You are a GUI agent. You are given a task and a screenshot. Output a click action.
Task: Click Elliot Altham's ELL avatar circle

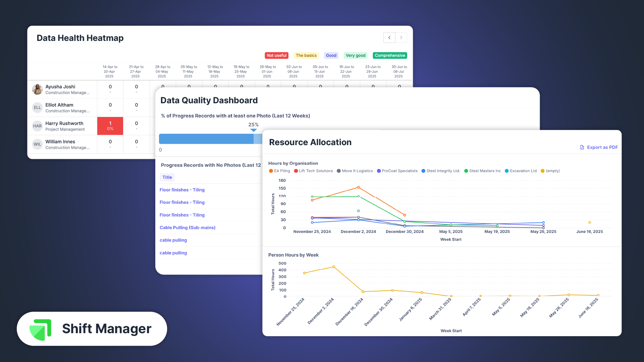[x=37, y=107]
